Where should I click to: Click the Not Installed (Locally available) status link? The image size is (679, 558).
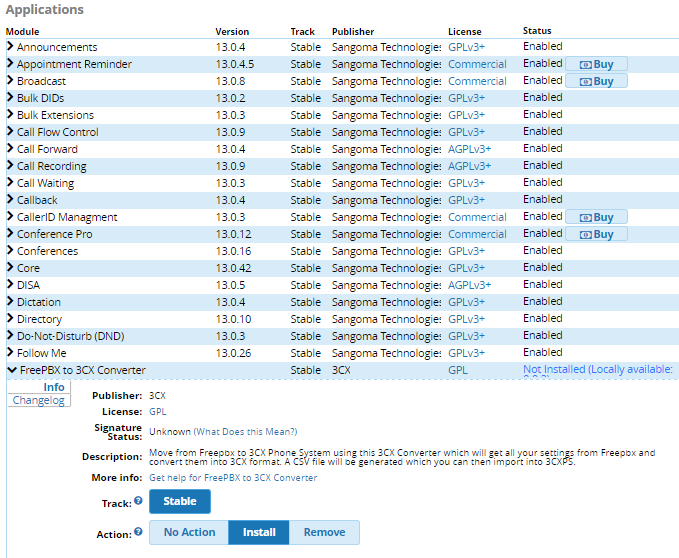pos(598,369)
